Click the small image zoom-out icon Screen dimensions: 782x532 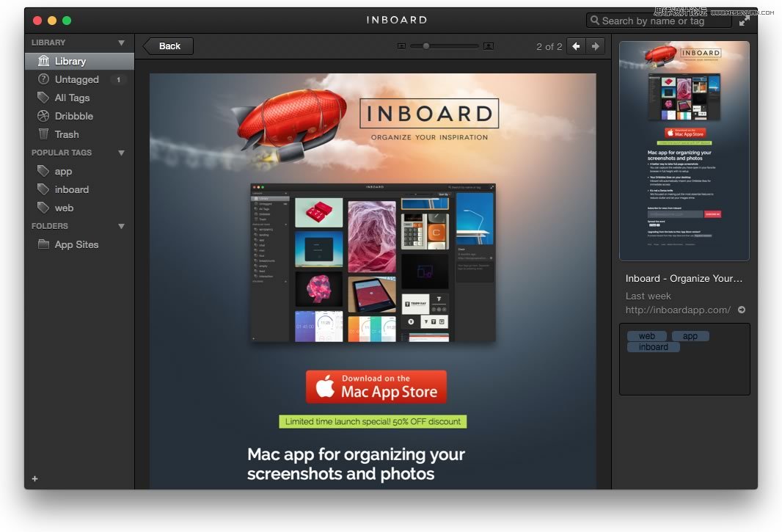[401, 46]
